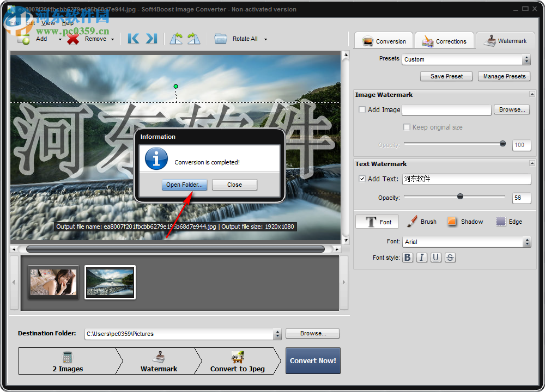Open the View menu
The image size is (545, 392).
(x=48, y=23)
